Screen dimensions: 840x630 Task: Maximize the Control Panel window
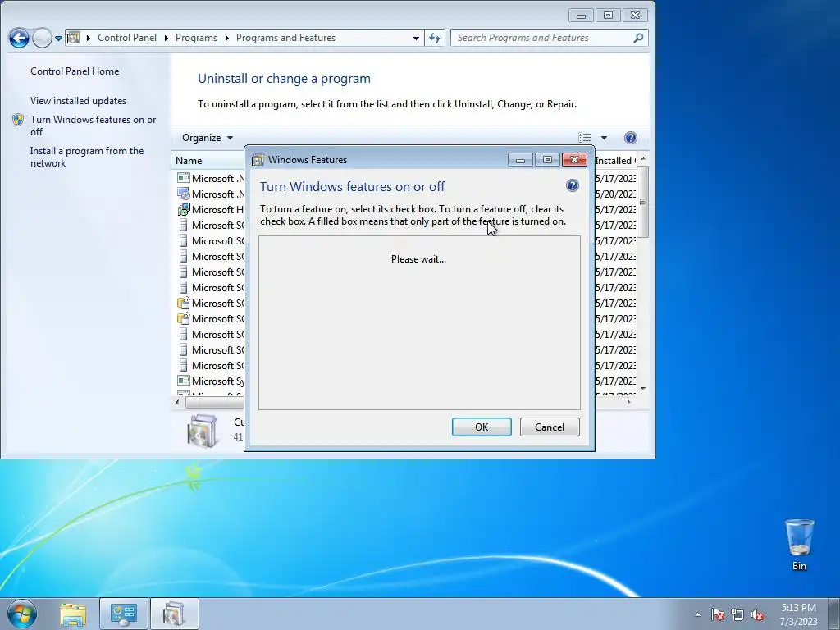click(x=608, y=16)
